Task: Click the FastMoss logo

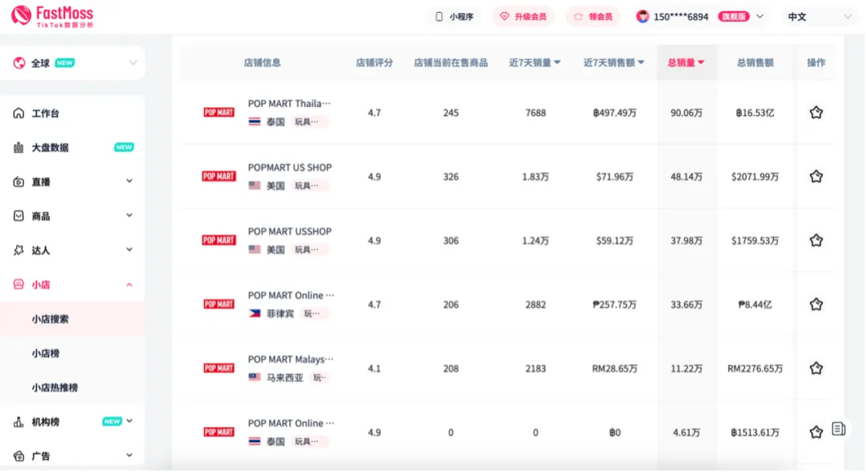Action: coord(52,16)
